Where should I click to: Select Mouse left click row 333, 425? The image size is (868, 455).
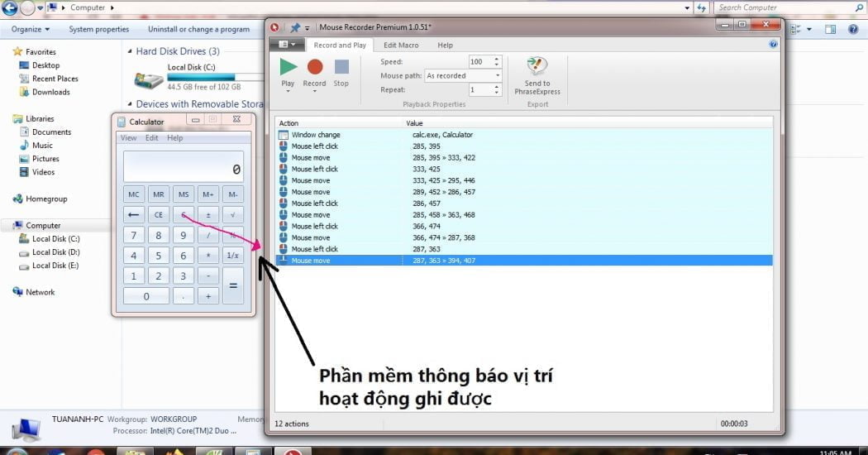(523, 169)
